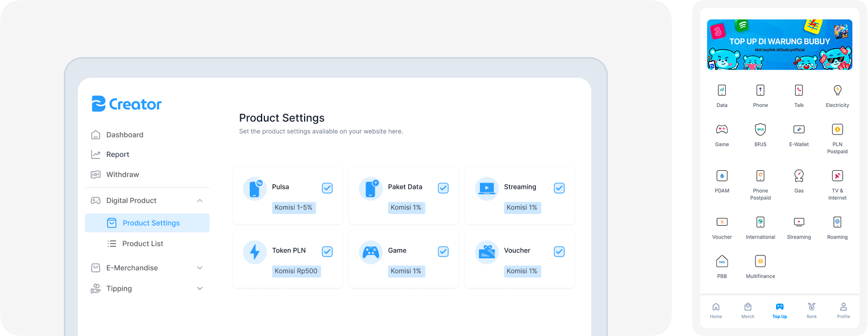
Task: Tap the Electricity icon in the mobile grid
Action: [x=837, y=90]
